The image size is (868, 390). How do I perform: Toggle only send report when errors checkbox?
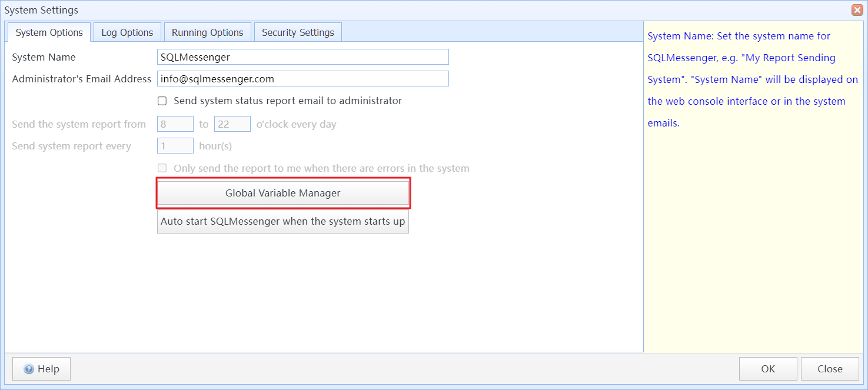point(162,168)
